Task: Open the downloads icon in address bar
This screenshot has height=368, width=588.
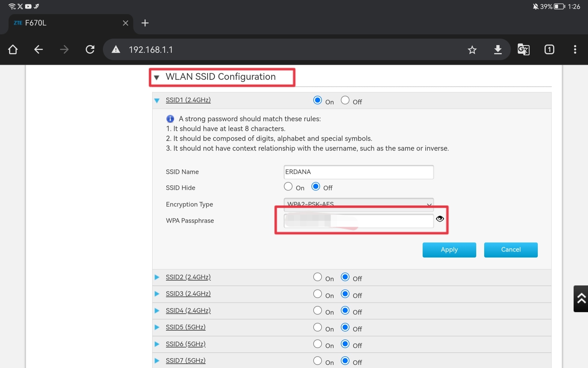Action: click(498, 49)
